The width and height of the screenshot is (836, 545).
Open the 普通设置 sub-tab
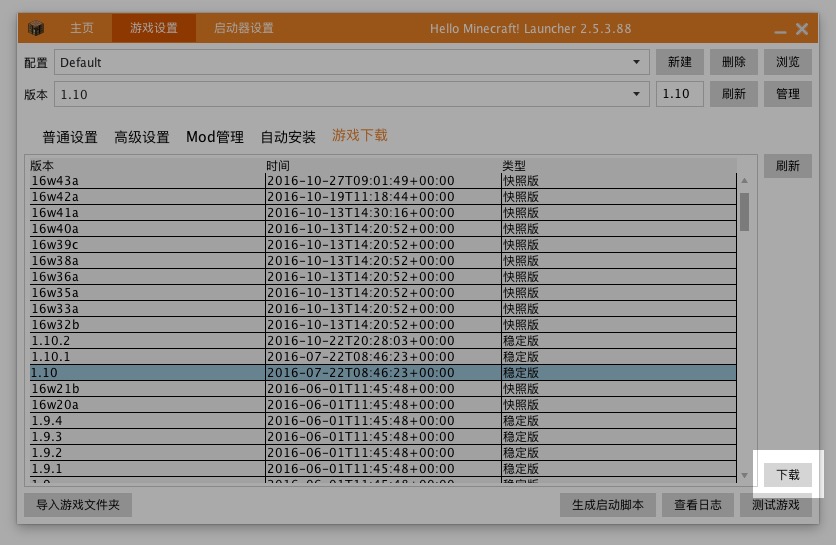click(70, 137)
